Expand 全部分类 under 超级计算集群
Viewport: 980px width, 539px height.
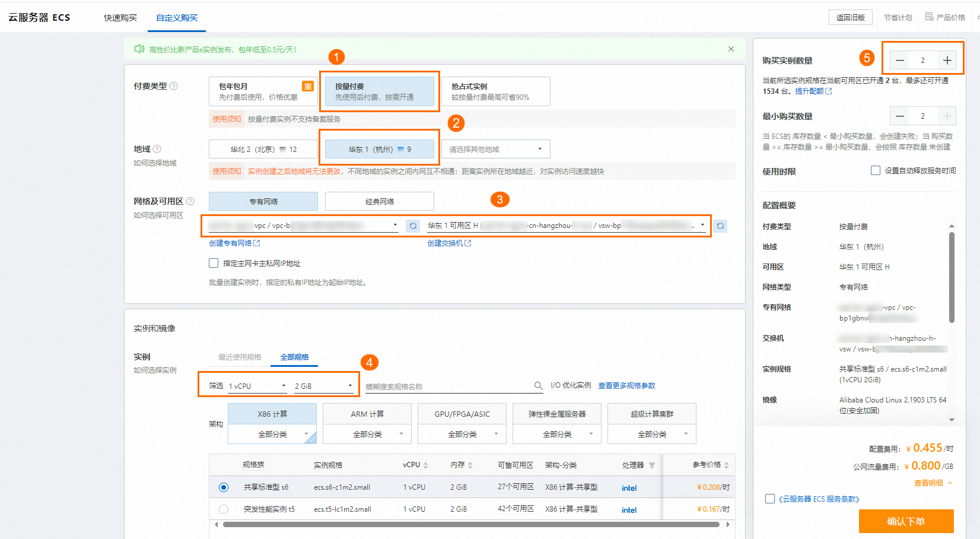point(652,435)
